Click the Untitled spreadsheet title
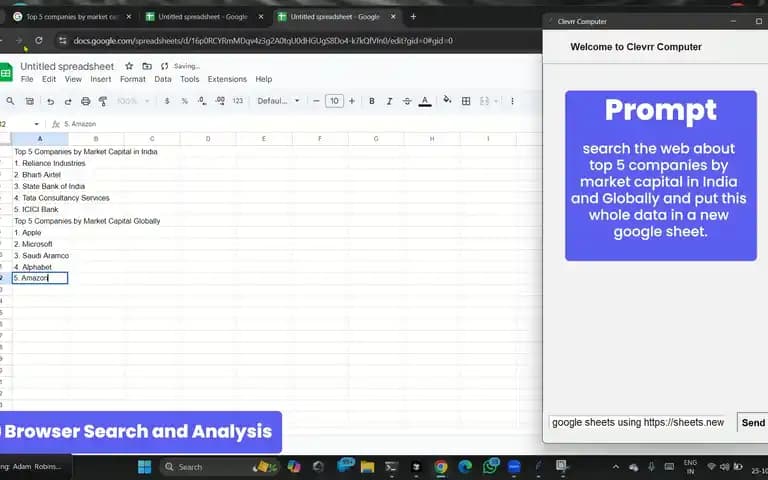The image size is (768, 480). pos(67,66)
